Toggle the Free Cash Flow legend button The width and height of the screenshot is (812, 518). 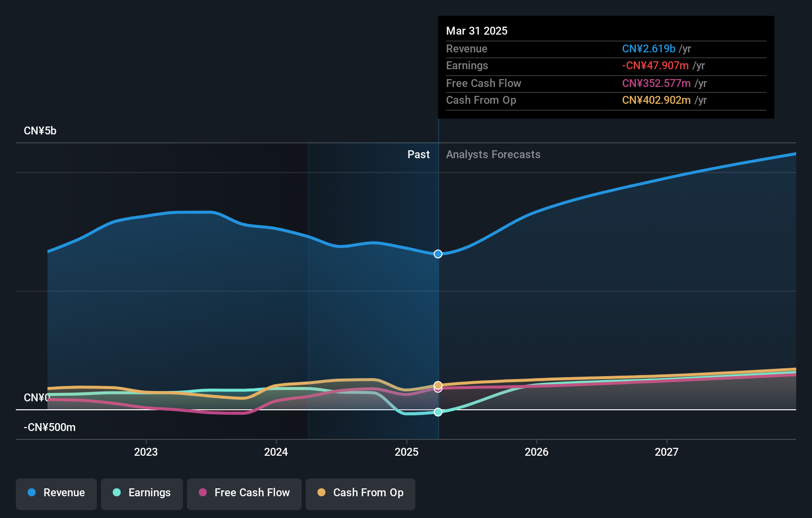tap(244, 494)
